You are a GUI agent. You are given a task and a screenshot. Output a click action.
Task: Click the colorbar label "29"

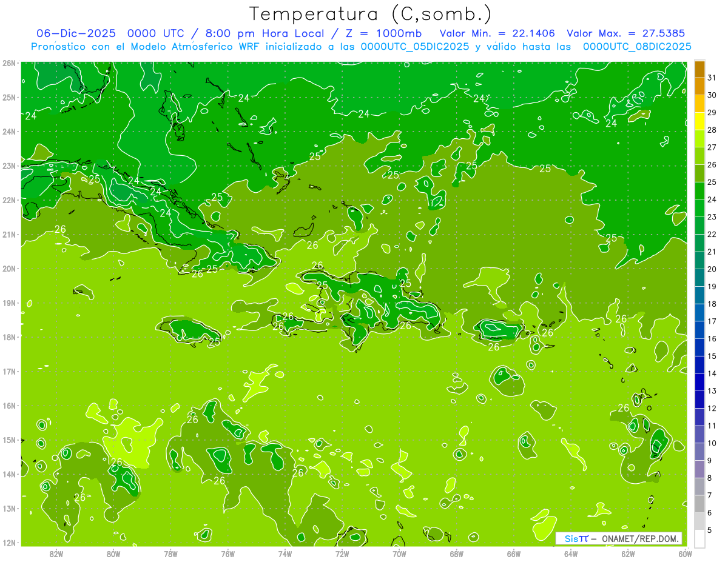coord(712,113)
